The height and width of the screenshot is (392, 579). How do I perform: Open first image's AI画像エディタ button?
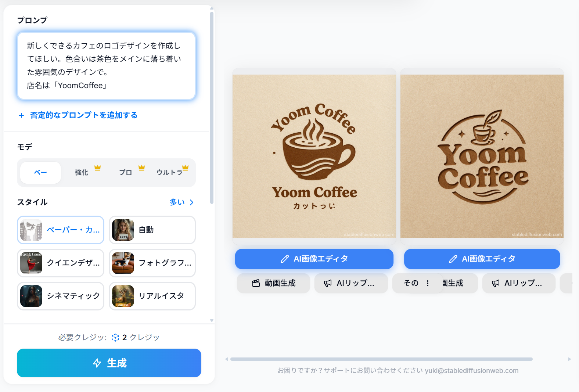314,259
